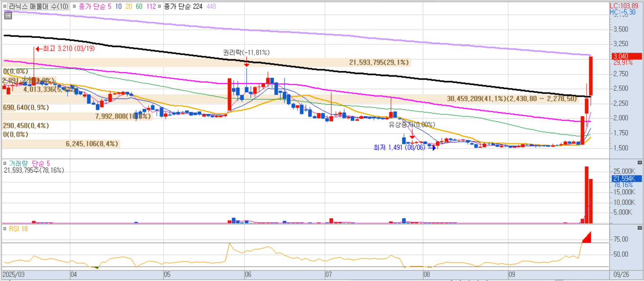This screenshot has height=281, width=644.
Task: Click the black 224 moving average legend
Action: 198,6
